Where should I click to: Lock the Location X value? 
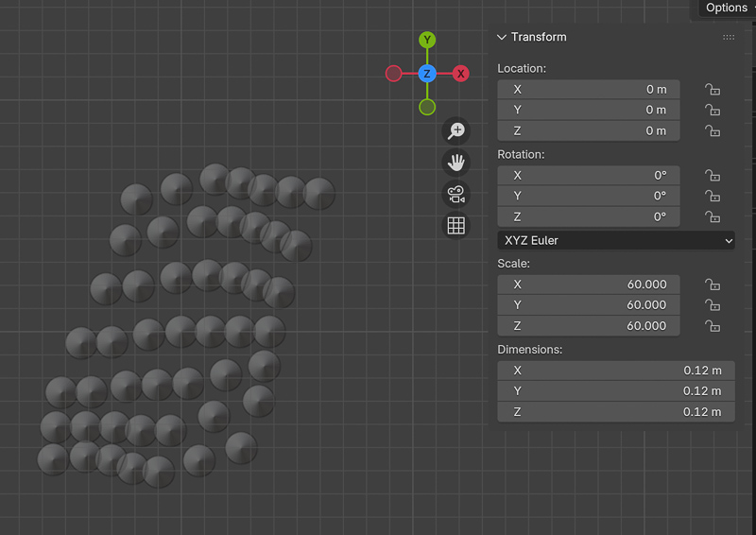713,90
